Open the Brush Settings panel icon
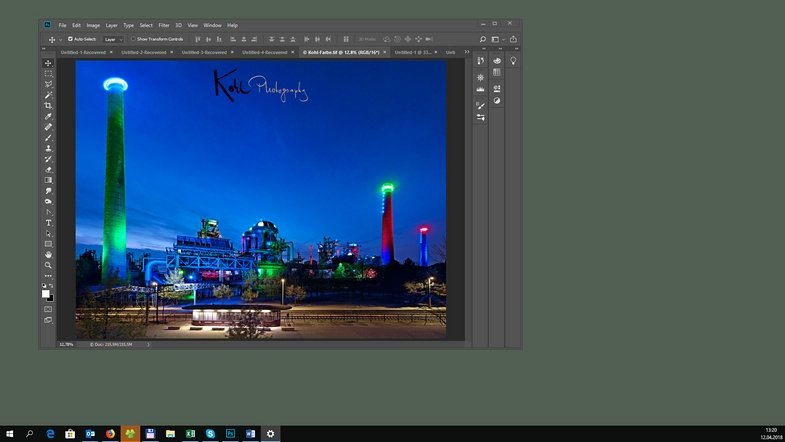 tap(481, 106)
